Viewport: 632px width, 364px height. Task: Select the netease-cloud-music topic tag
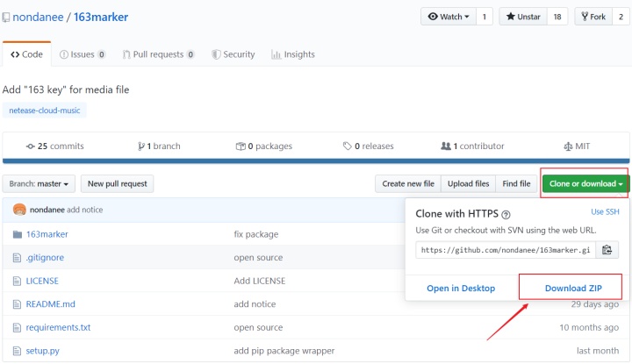pos(45,111)
